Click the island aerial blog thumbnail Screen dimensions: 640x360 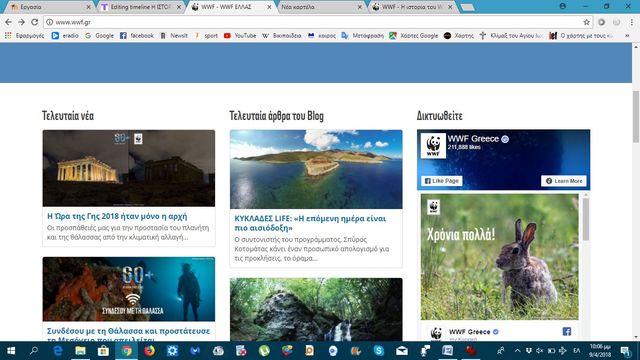point(316,169)
